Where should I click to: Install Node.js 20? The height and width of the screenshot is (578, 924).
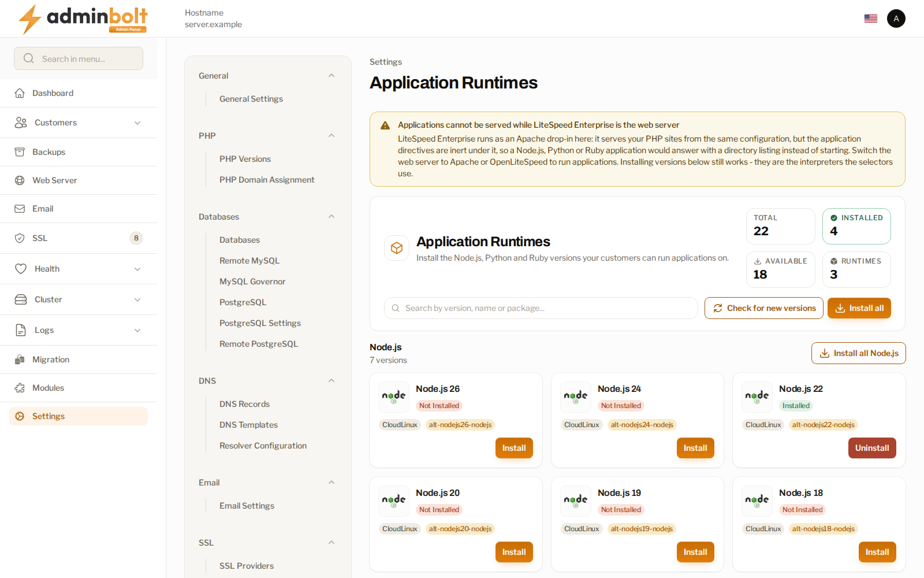pyautogui.click(x=514, y=552)
